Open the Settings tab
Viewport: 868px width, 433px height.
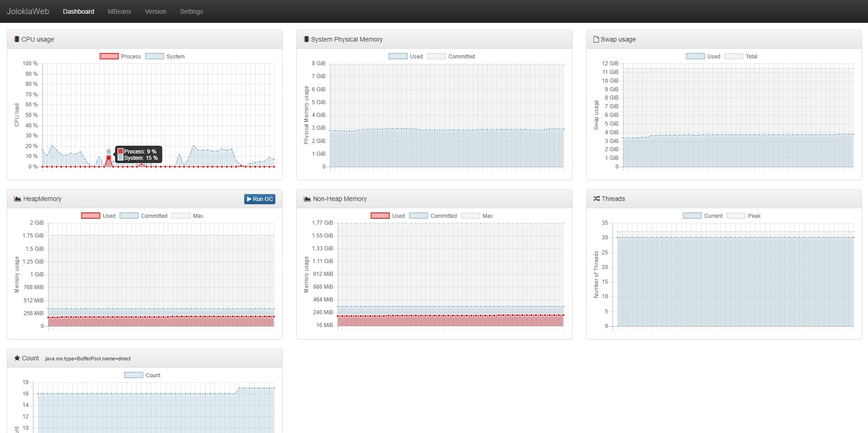pyautogui.click(x=191, y=11)
